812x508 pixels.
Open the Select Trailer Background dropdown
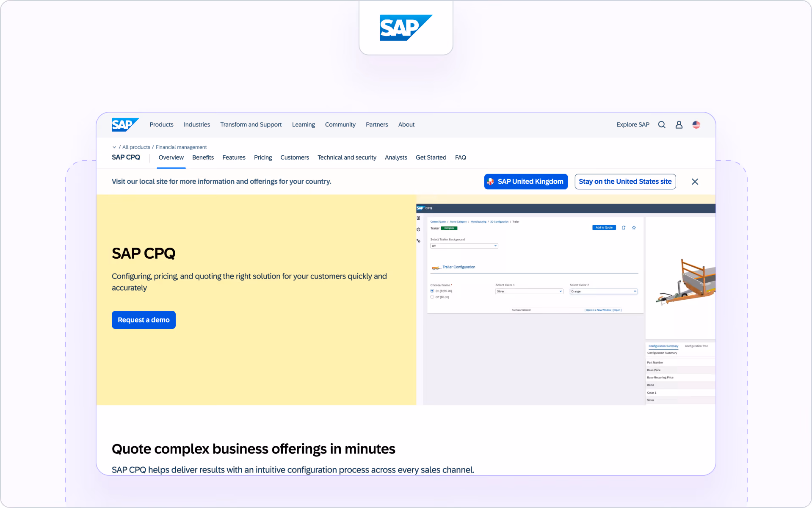(464, 246)
